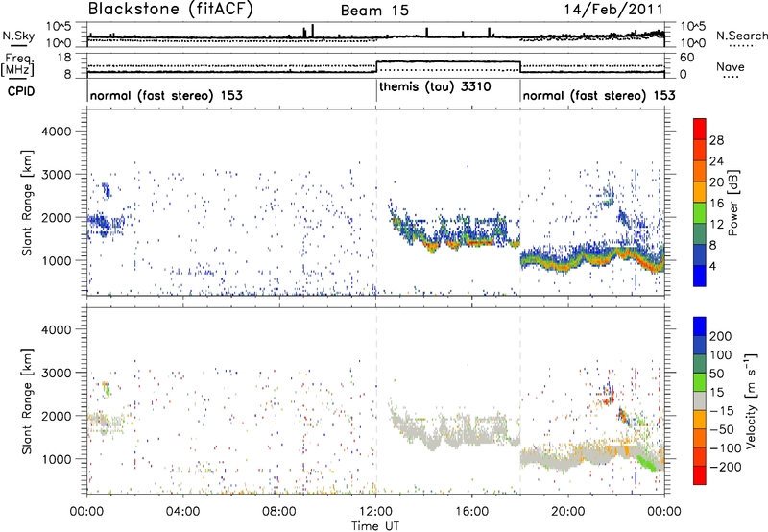Viewport: 768px width, 532px height.
Task: Click the 'N.Search' legend label
Action: click(x=741, y=36)
